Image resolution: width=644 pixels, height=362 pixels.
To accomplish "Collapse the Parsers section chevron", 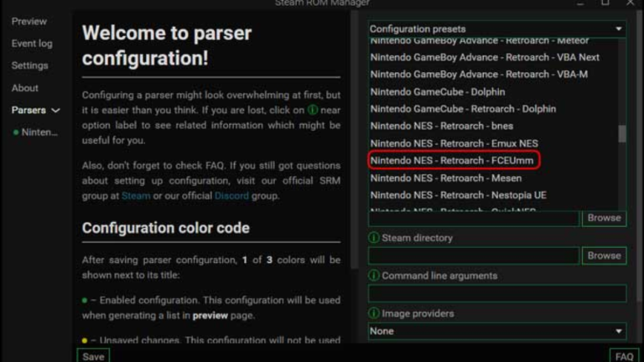I will pos(55,111).
